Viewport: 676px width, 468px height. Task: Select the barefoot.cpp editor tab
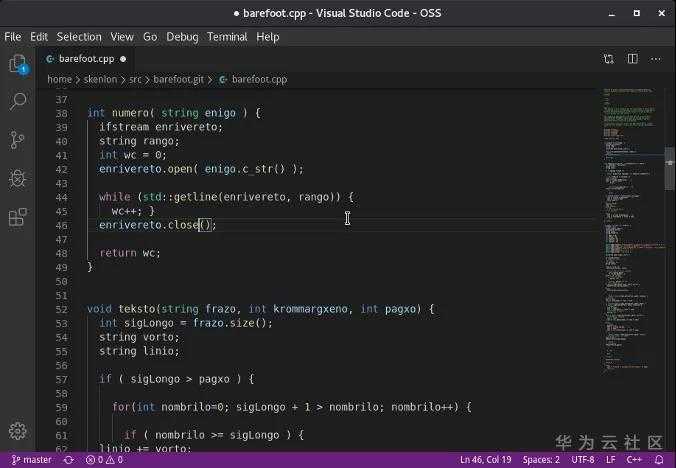85,59
